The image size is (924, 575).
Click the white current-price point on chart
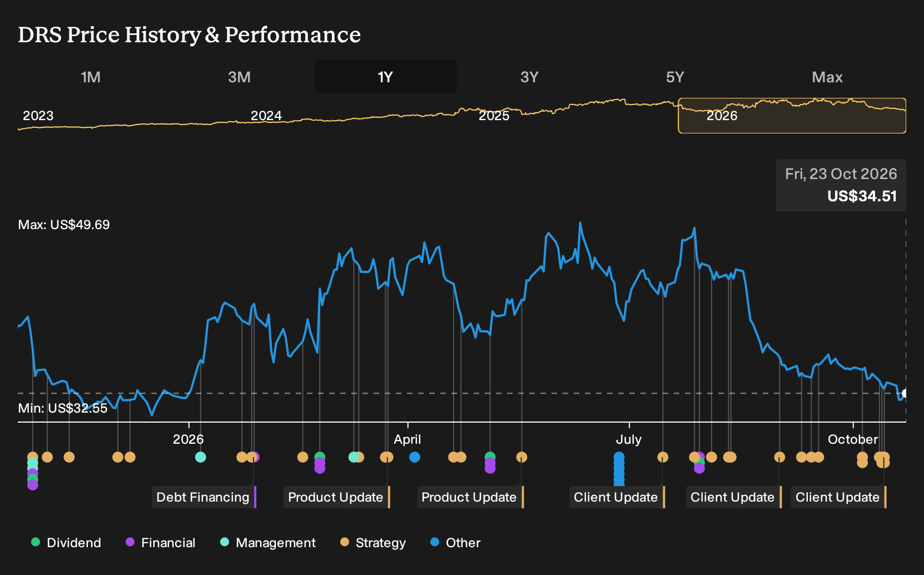point(905,393)
